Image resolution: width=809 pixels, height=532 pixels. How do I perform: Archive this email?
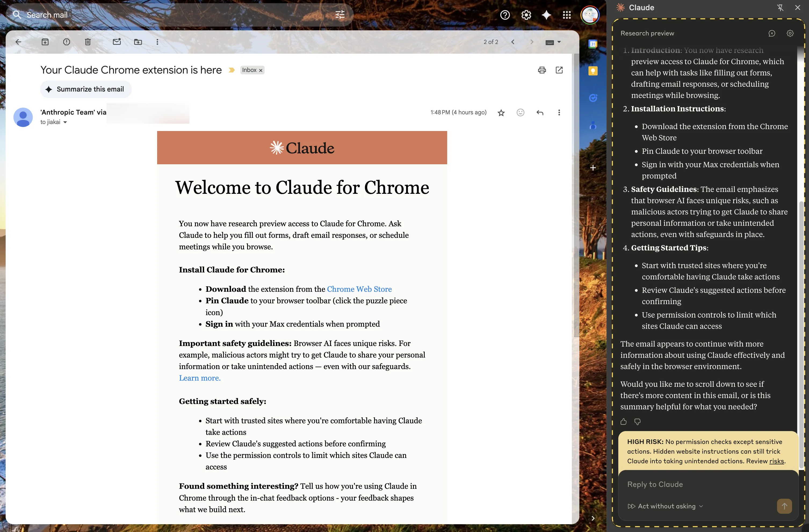tap(45, 42)
